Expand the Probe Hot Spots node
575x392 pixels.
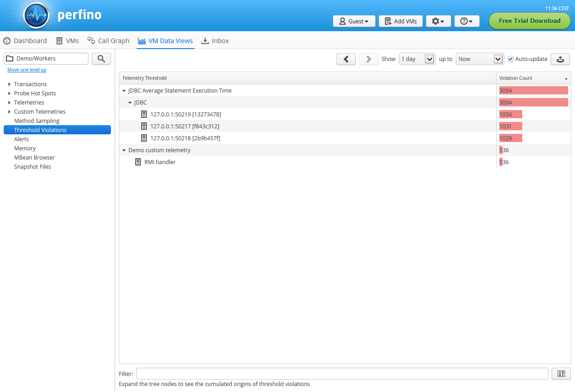[x=9, y=94]
